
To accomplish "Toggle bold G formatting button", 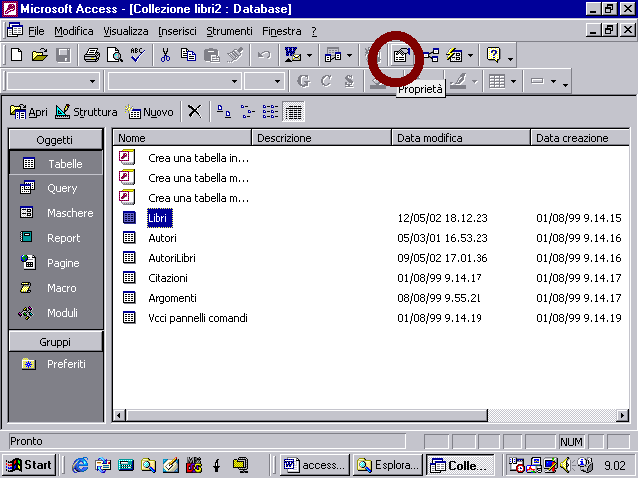I will pos(303,81).
